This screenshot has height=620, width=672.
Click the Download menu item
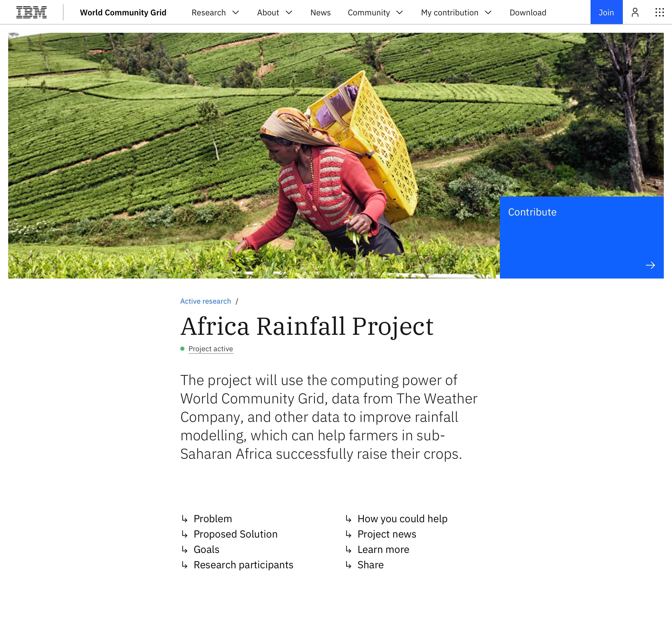(527, 12)
